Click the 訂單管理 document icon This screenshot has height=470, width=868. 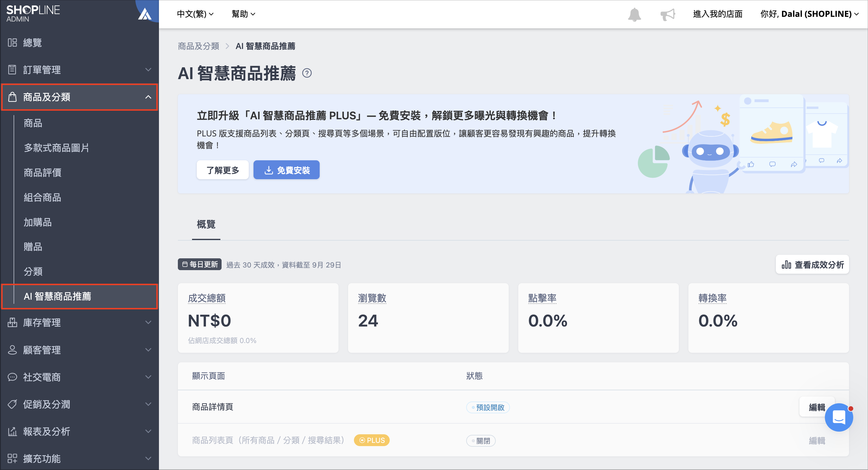[12, 70]
